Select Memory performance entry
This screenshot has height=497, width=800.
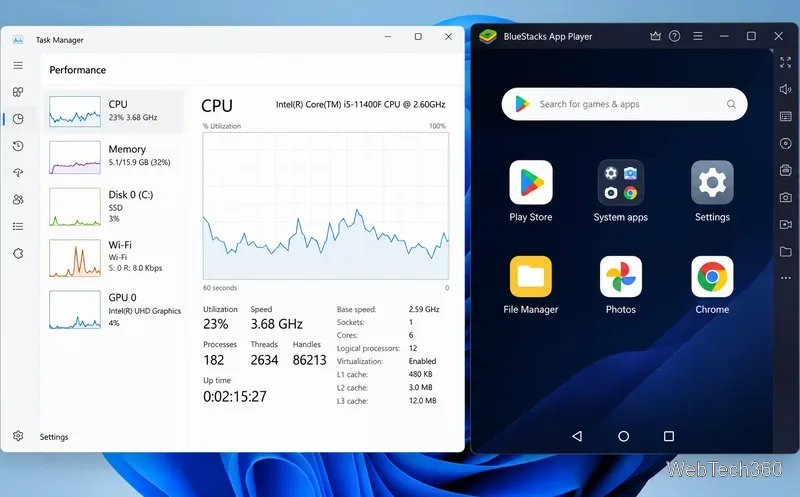pos(114,157)
